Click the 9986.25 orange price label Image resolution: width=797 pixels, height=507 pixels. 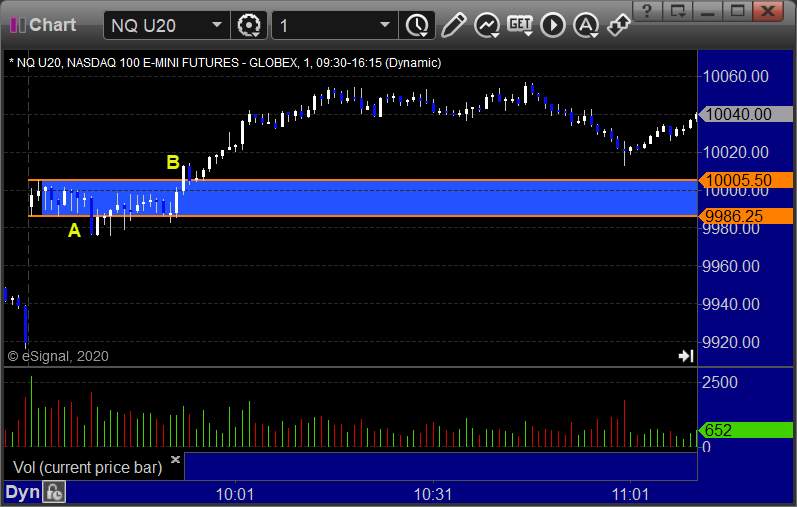[746, 216]
